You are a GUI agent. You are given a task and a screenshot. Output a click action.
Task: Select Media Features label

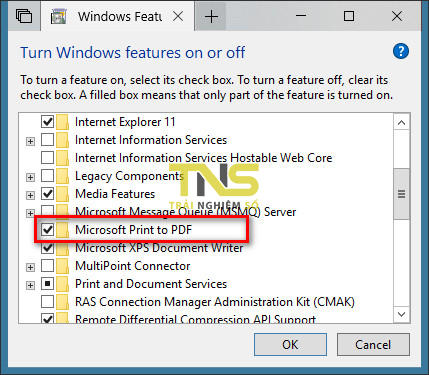click(x=115, y=194)
